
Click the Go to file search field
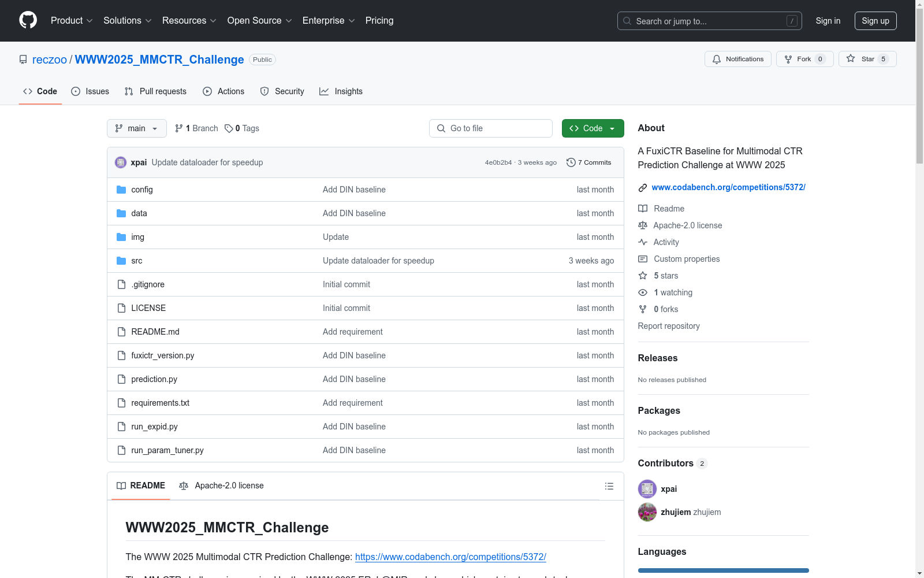click(491, 128)
